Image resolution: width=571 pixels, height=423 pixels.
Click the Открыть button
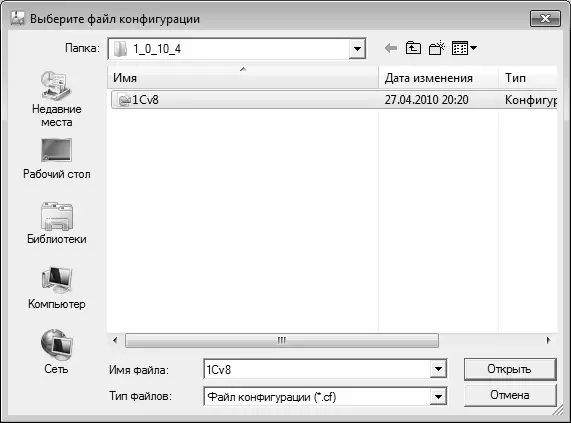click(510, 369)
